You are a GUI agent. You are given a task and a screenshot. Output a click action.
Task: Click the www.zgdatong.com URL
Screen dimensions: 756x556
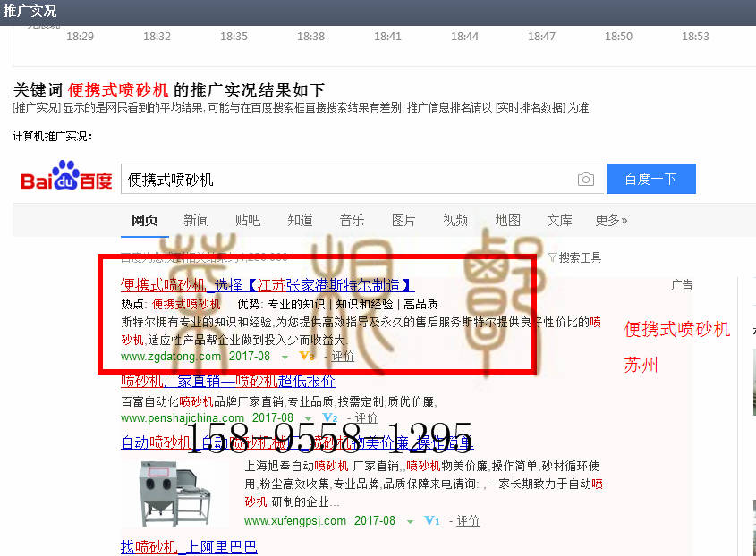coord(171,356)
